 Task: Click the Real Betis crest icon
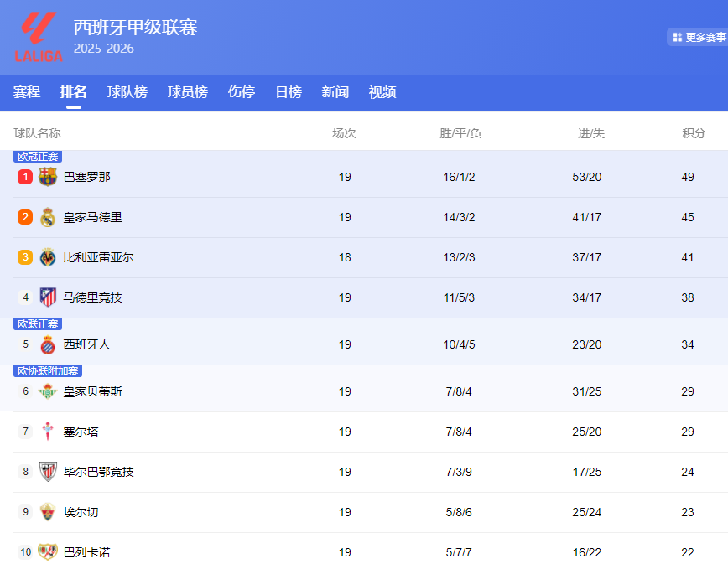(x=47, y=391)
